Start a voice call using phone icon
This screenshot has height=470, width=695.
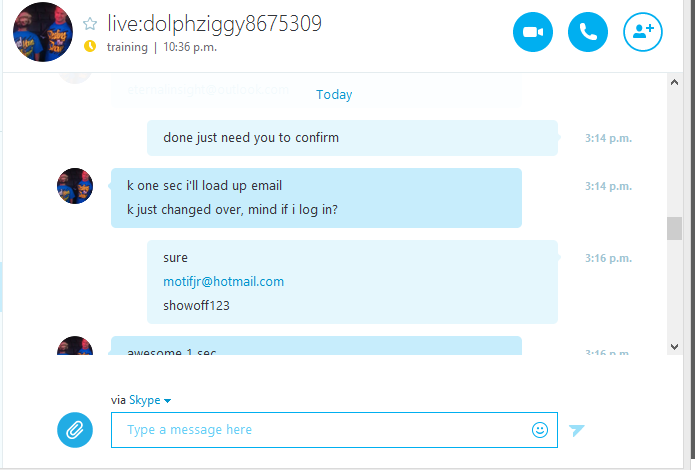tap(588, 32)
